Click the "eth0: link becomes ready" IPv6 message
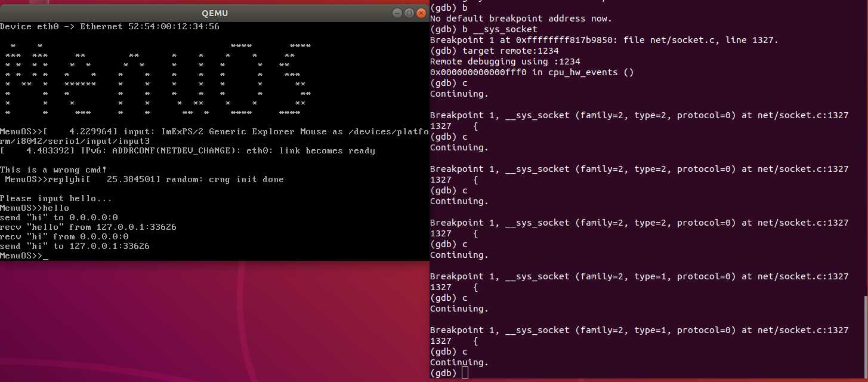Screen dimensions: 868x382 [187, 150]
